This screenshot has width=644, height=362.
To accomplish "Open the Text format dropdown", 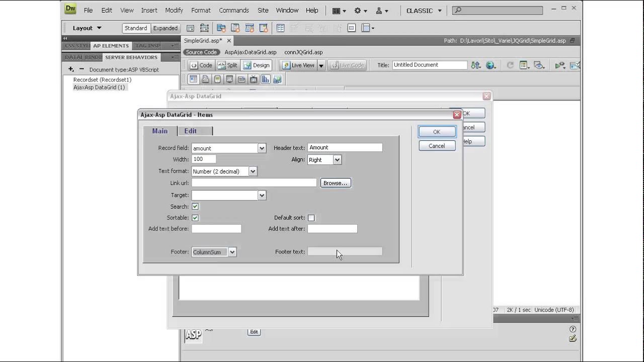I will [x=253, y=171].
